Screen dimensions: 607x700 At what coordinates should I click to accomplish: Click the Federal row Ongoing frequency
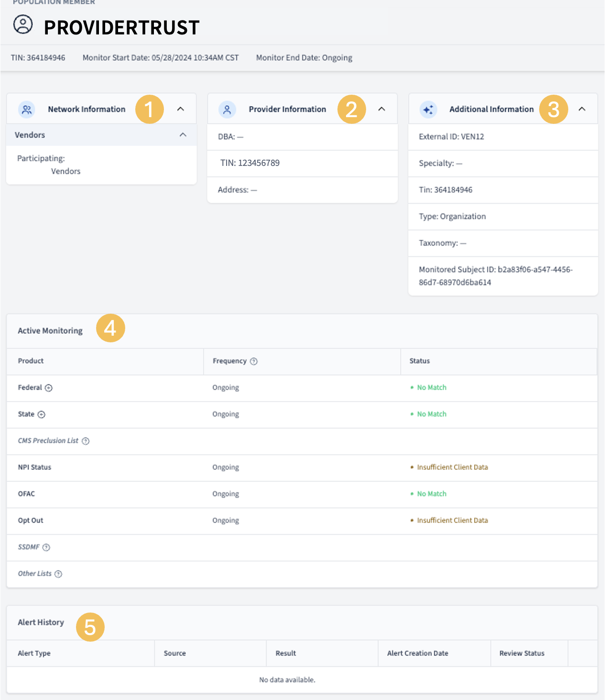pos(226,388)
